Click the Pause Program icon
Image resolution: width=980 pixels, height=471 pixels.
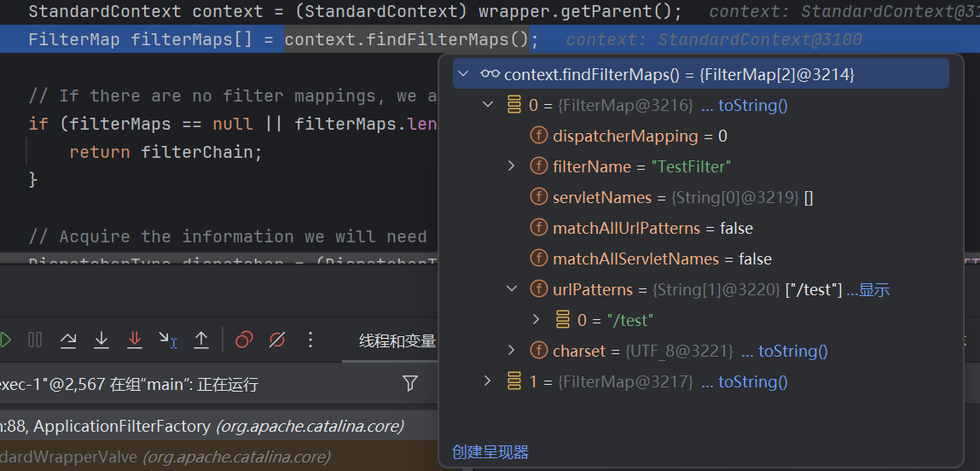pos(35,340)
